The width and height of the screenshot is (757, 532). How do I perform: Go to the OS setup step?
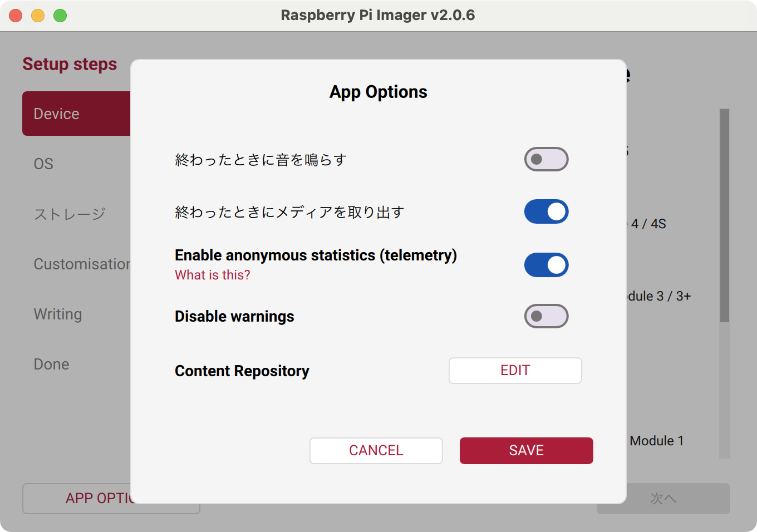click(x=77, y=164)
